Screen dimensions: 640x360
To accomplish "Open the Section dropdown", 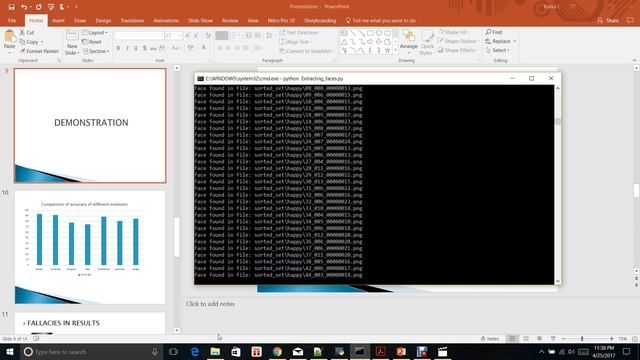I will coord(96,51).
